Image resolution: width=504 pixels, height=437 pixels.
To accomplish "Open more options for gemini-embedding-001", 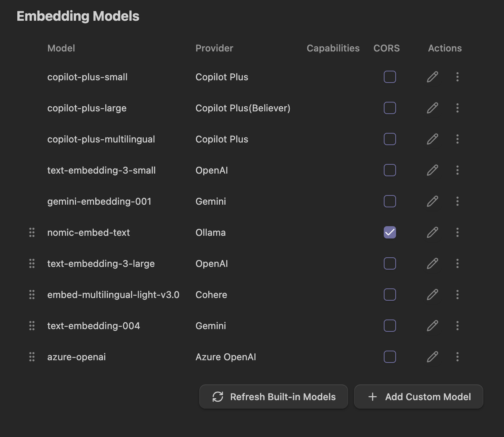I will point(457,201).
